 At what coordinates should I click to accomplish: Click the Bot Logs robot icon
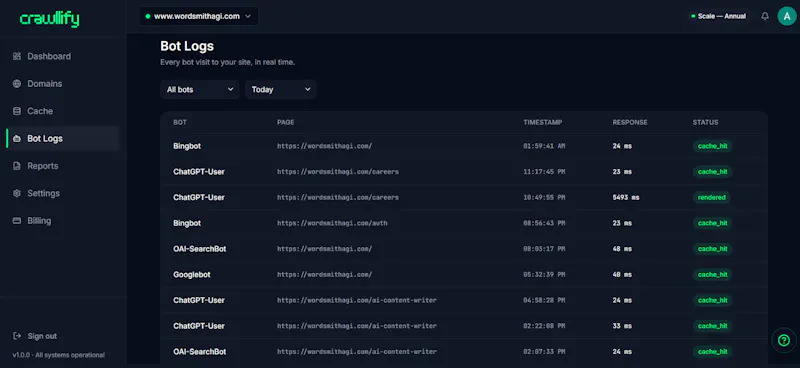click(17, 139)
